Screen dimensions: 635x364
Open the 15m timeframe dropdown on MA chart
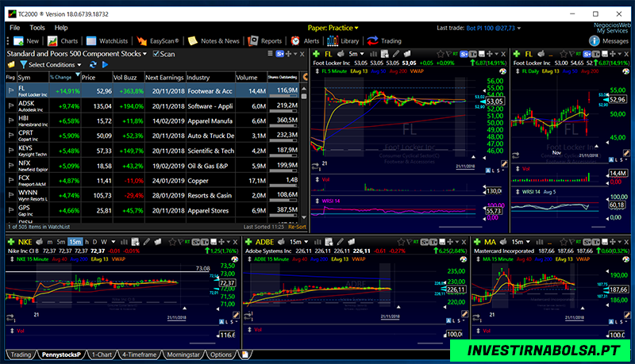[x=521, y=242]
